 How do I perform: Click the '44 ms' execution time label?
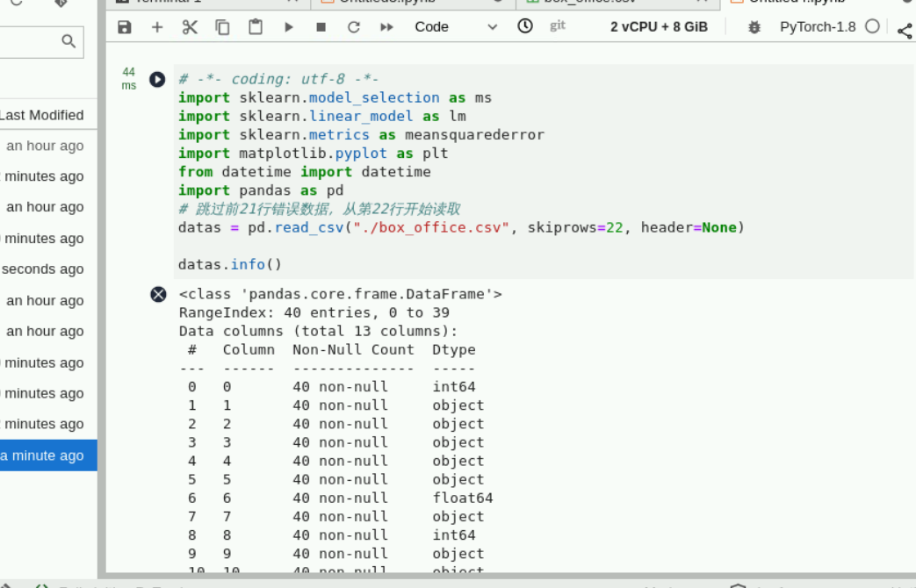(x=128, y=78)
